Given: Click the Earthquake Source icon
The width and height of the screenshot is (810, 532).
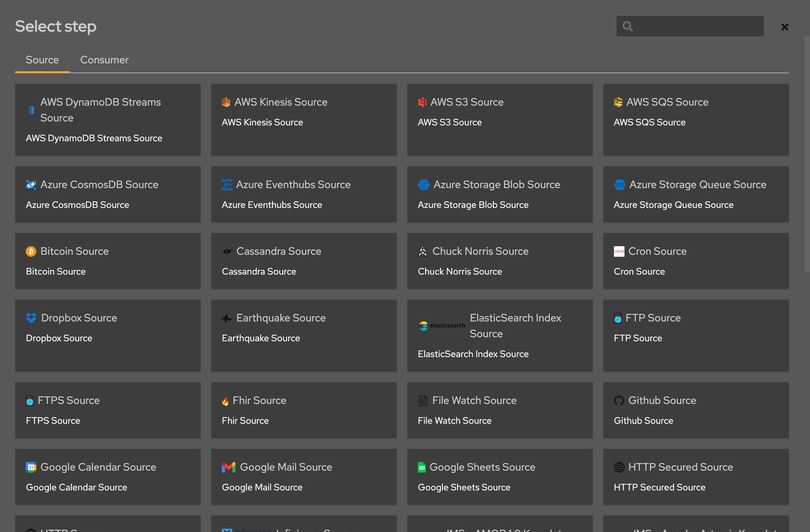Looking at the screenshot, I should coord(227,318).
